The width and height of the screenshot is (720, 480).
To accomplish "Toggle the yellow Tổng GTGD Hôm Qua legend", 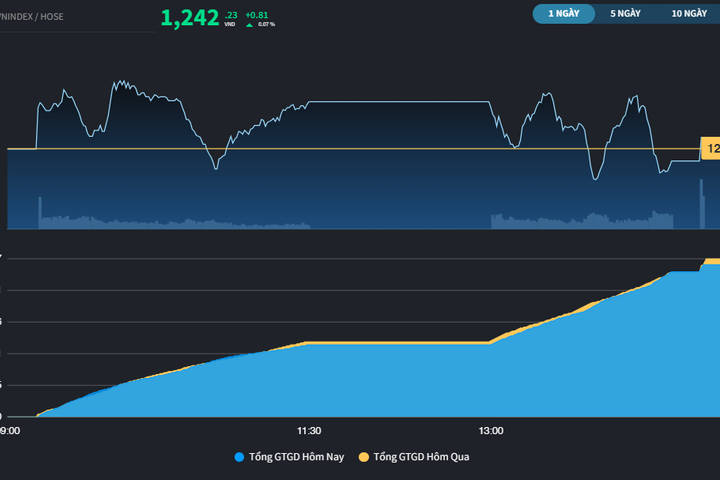I will click(x=414, y=457).
